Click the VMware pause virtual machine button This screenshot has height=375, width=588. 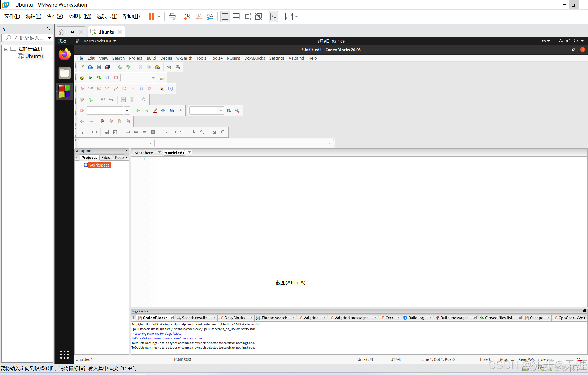(x=151, y=17)
